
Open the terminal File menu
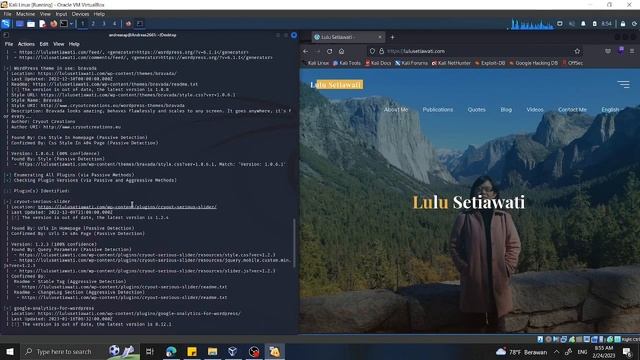[9, 44]
